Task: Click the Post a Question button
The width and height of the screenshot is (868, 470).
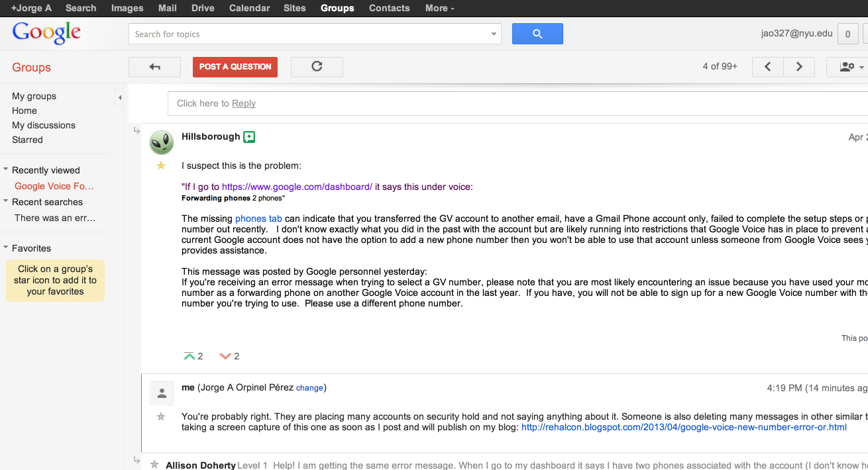Action: coord(235,67)
